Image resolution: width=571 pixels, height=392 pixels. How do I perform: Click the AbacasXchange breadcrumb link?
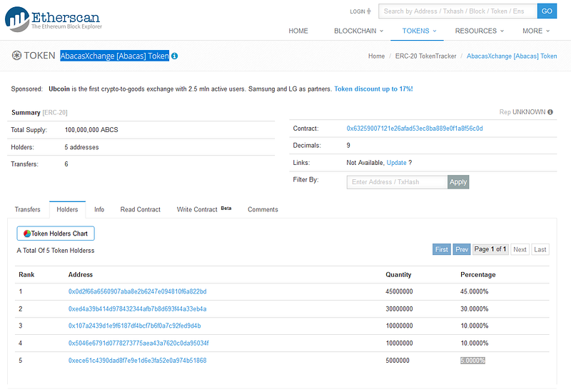click(512, 56)
